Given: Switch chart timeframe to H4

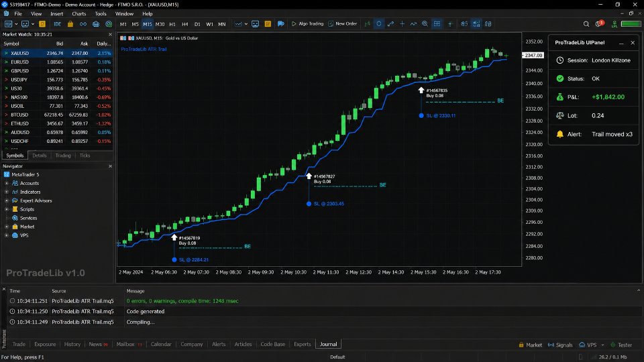Looking at the screenshot, I should (x=185, y=24).
